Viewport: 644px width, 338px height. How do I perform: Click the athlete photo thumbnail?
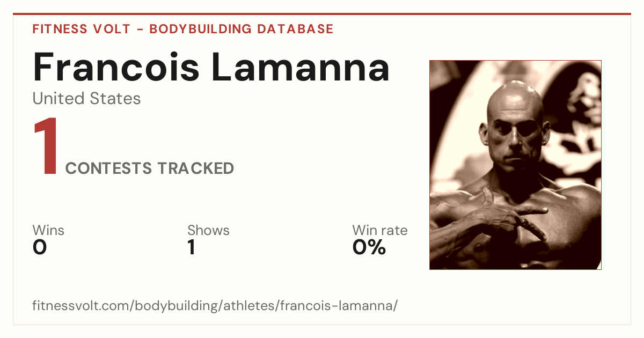point(515,165)
